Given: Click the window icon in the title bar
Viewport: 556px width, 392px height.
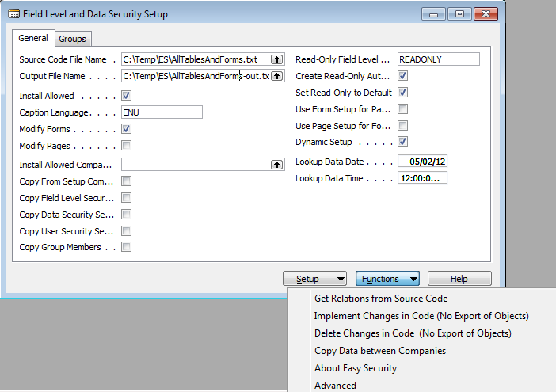Looking at the screenshot, I should click(13, 14).
